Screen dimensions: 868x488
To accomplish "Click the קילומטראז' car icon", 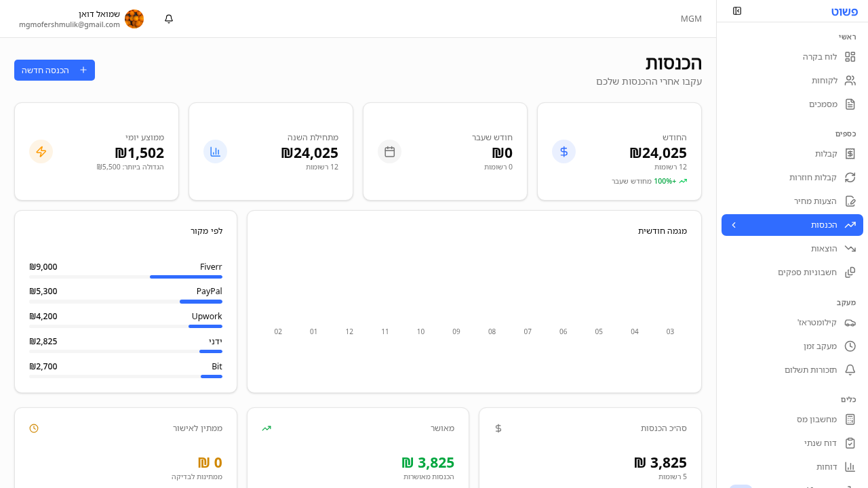I will pyautogui.click(x=850, y=322).
